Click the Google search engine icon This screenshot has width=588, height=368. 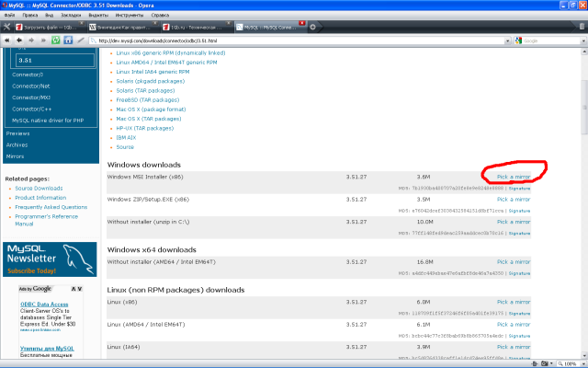(519, 40)
